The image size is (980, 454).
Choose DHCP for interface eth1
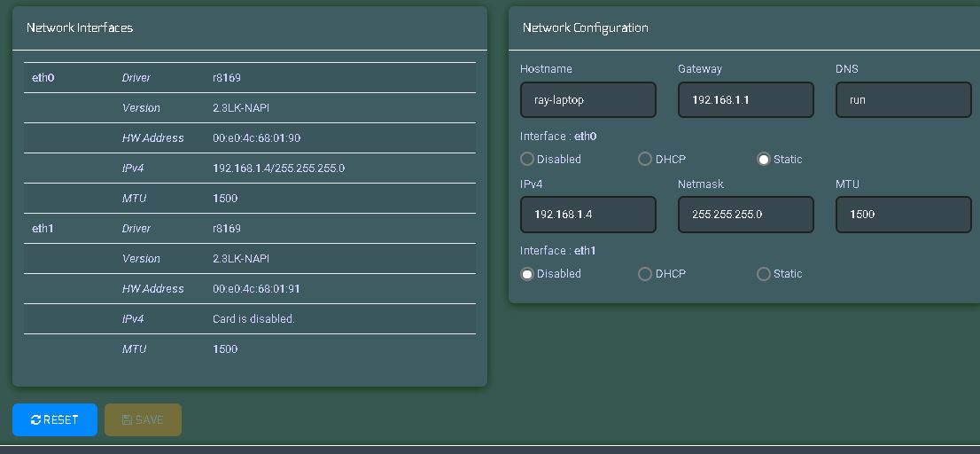(x=645, y=273)
